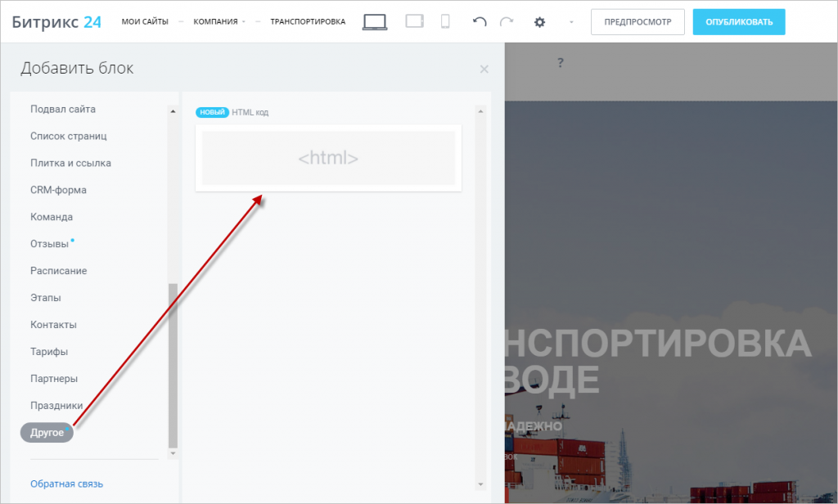Select Подвал сайта category
Image resolution: width=838 pixels, height=504 pixels.
tap(63, 109)
